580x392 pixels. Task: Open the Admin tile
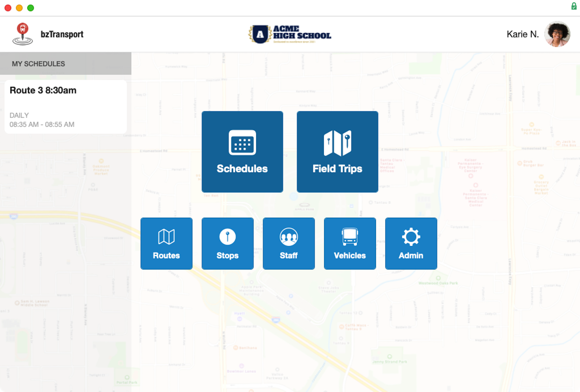[x=411, y=244]
